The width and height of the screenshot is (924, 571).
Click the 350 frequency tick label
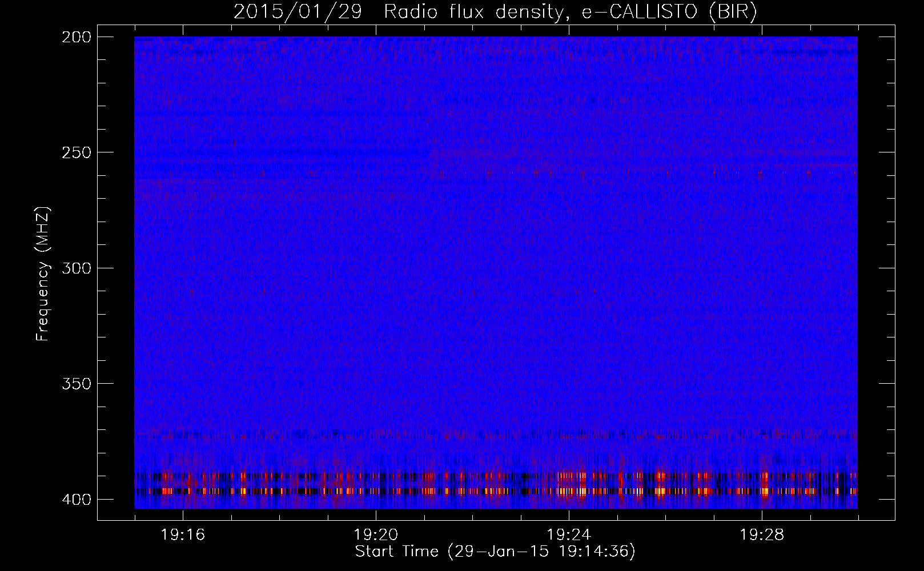pyautogui.click(x=76, y=384)
